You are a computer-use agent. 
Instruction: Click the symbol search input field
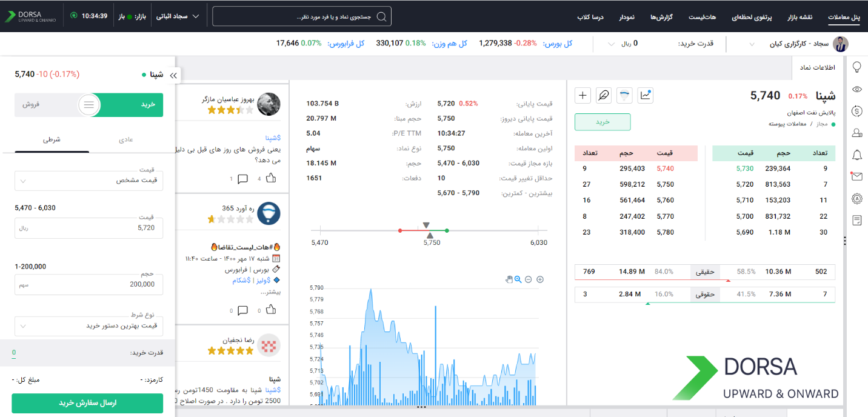click(x=302, y=16)
